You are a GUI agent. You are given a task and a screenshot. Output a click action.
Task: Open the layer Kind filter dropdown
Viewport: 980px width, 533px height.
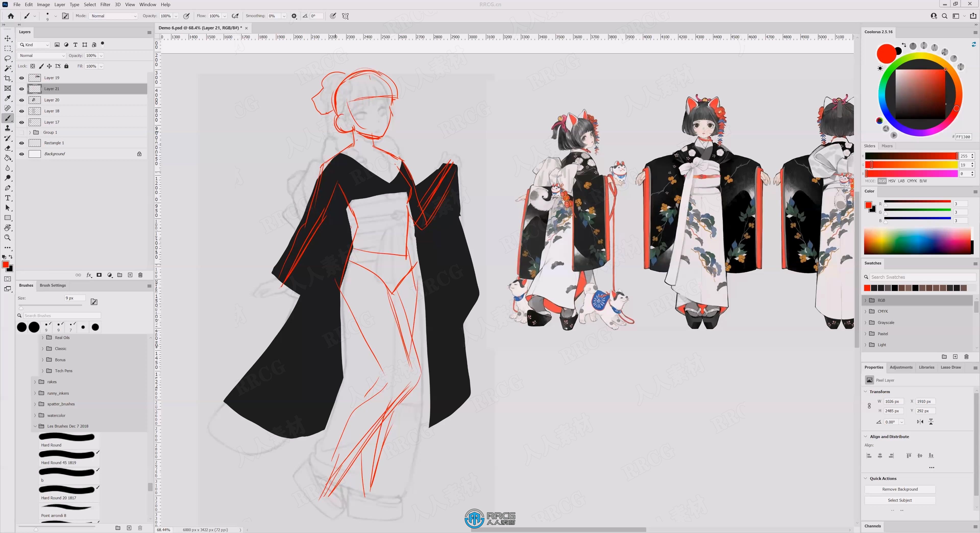click(x=33, y=45)
